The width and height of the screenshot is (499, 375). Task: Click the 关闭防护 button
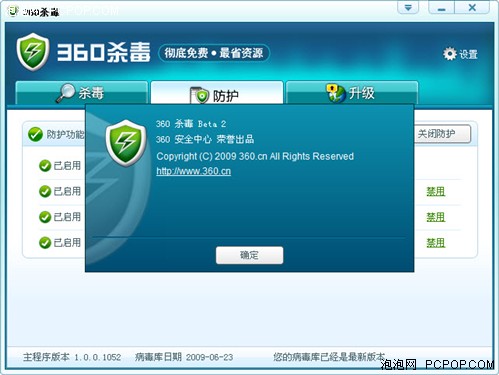tap(442, 134)
